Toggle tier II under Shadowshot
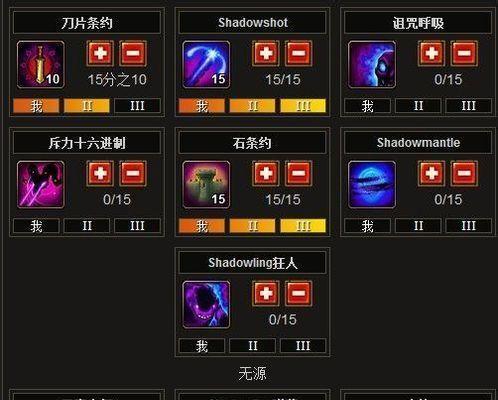Image resolution: width=498 pixels, height=400 pixels. (x=253, y=106)
